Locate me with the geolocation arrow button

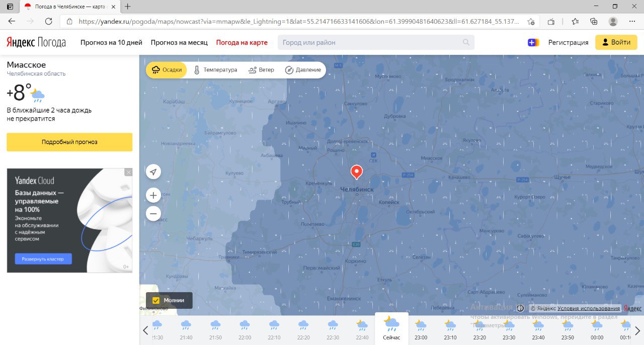[x=153, y=172]
